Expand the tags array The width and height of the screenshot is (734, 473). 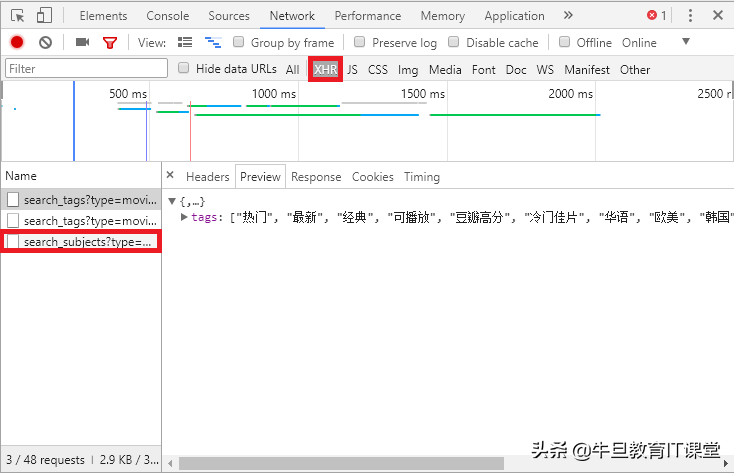click(x=184, y=217)
